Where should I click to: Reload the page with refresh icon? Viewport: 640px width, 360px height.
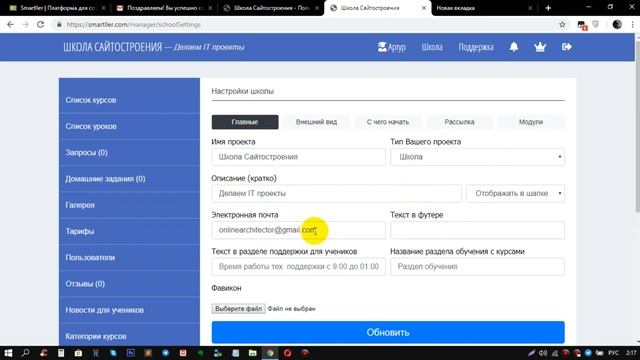click(x=40, y=24)
